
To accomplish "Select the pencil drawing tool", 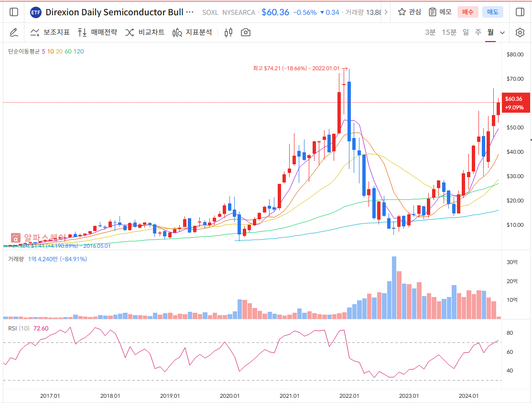I will coord(13,32).
